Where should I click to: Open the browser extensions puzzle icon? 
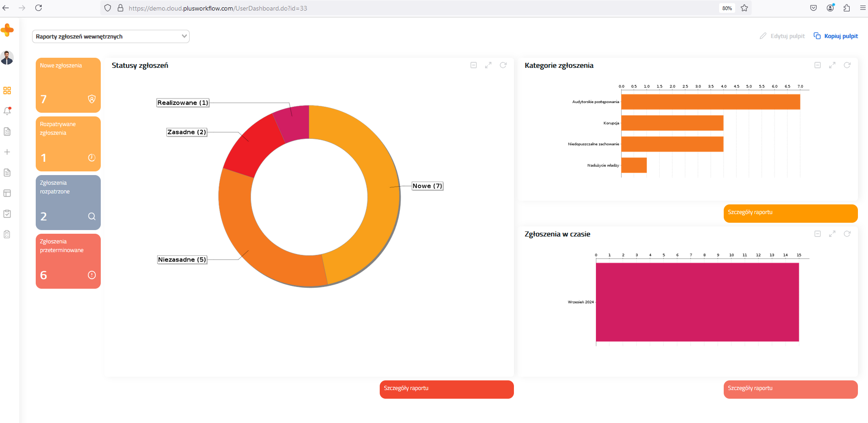846,8
